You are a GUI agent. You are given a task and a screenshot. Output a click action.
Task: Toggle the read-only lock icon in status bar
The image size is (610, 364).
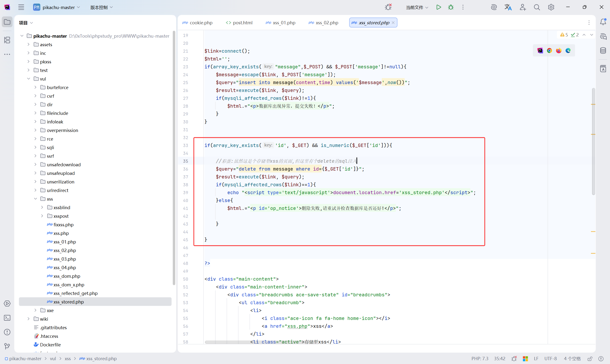[x=590, y=359]
